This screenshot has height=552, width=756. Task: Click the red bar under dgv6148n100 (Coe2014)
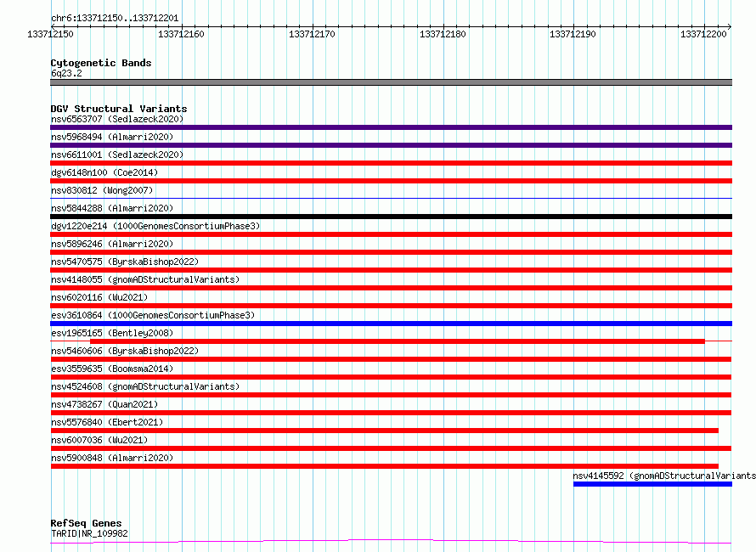[391, 181]
